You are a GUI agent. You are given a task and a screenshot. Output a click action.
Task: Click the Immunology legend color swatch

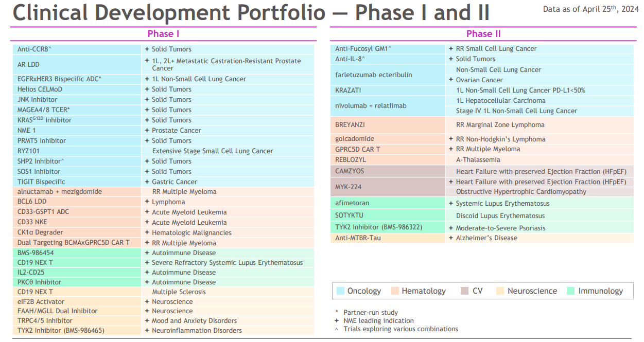pos(571,291)
